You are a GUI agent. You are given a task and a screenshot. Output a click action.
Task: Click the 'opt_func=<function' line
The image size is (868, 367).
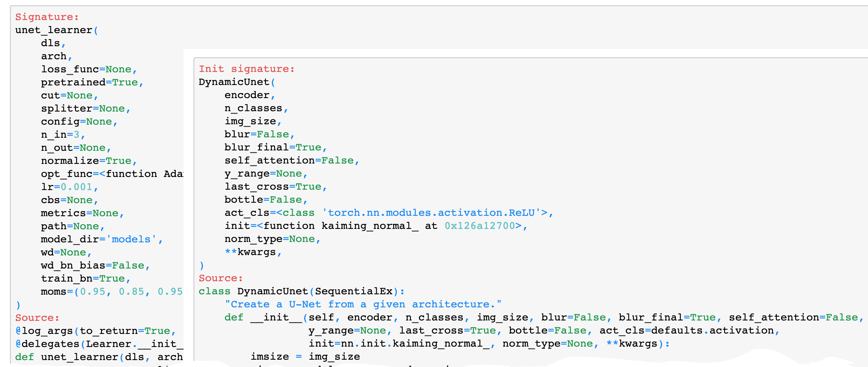(112, 174)
